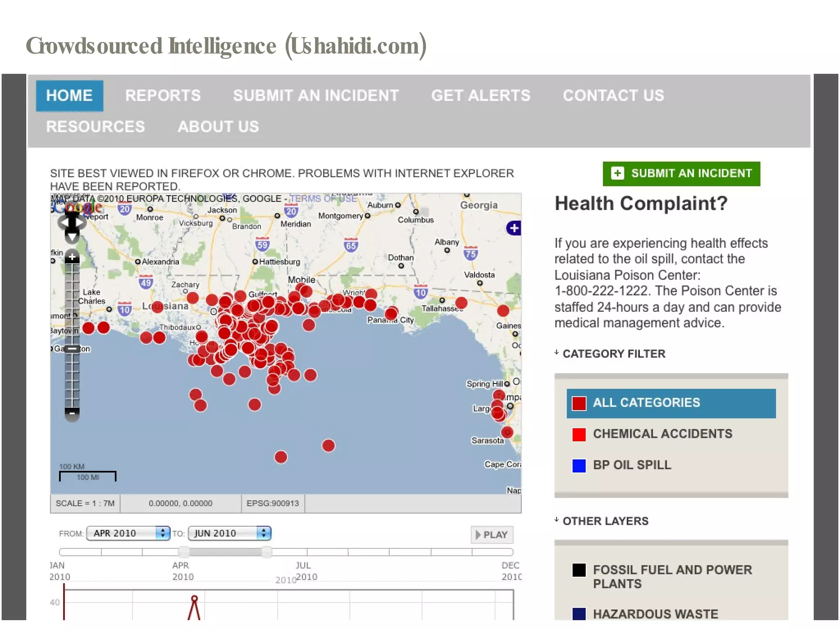
Task: Open the CONTACT US page
Action: [613, 96]
